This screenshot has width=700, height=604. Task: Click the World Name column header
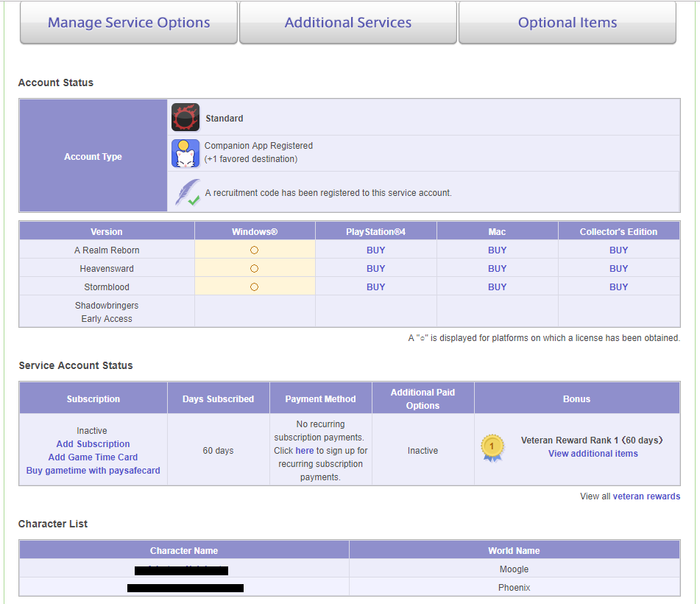(x=515, y=550)
